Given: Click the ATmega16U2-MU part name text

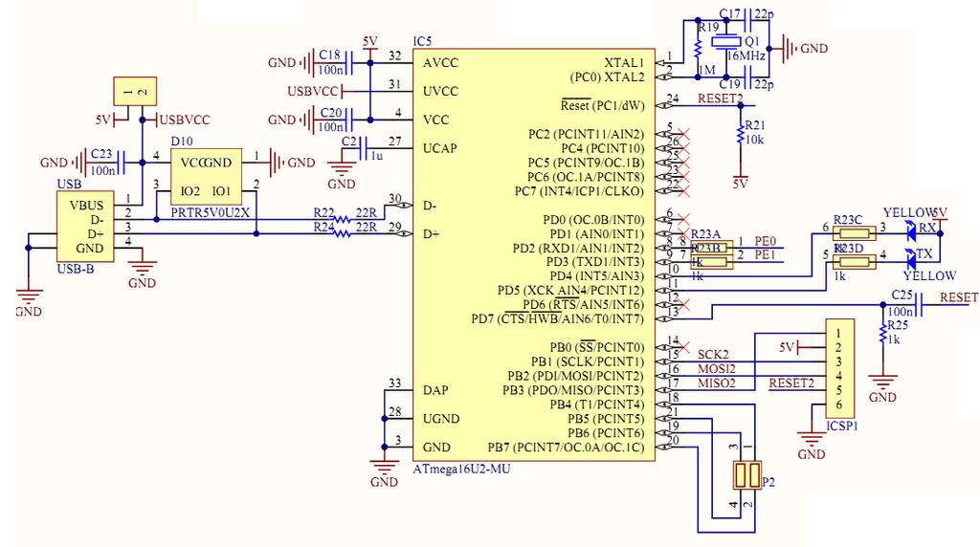Looking at the screenshot, I should click(461, 469).
